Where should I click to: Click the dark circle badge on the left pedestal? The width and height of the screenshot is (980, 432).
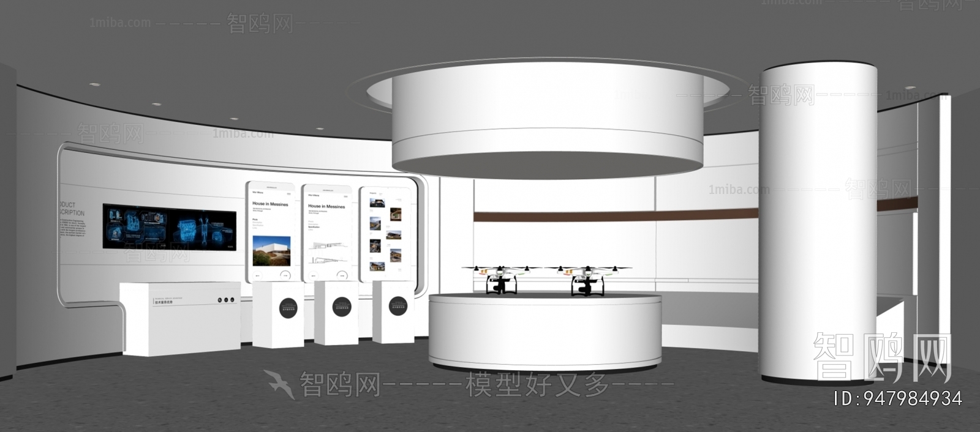coord(287,305)
